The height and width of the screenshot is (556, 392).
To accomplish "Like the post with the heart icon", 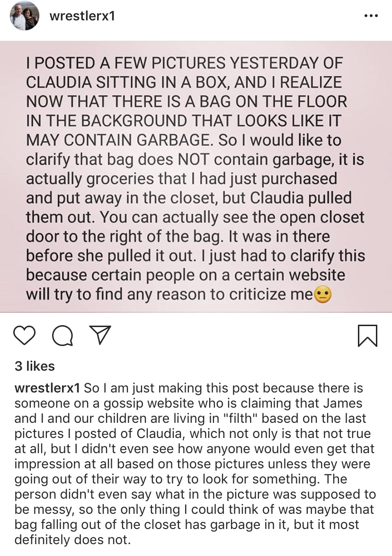I will pyautogui.click(x=25, y=335).
